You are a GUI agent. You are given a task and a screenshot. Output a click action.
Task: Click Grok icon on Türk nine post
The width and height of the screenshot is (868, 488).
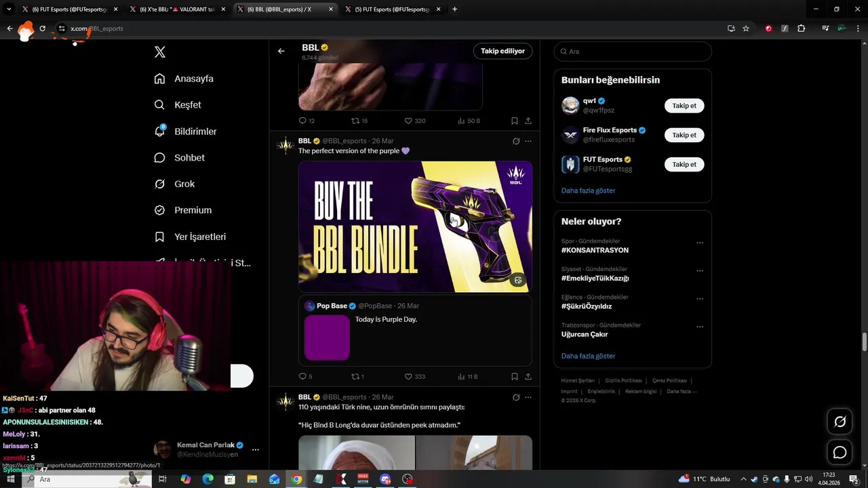click(516, 397)
